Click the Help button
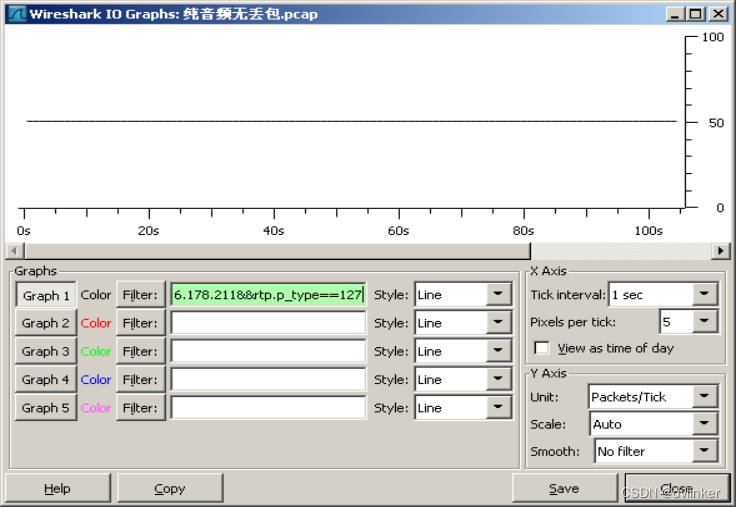 click(58, 488)
